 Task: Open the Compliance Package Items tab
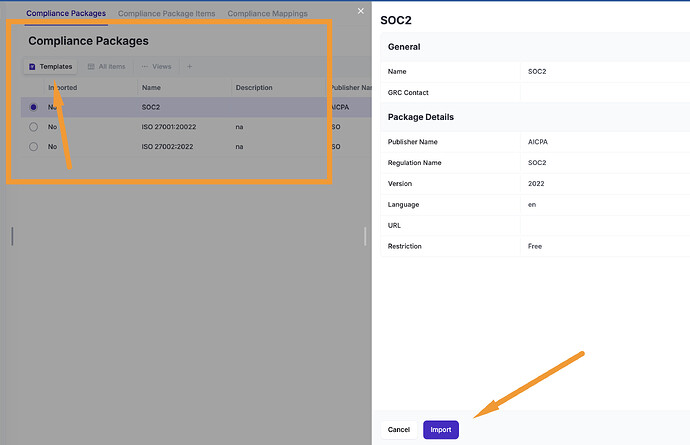166,13
